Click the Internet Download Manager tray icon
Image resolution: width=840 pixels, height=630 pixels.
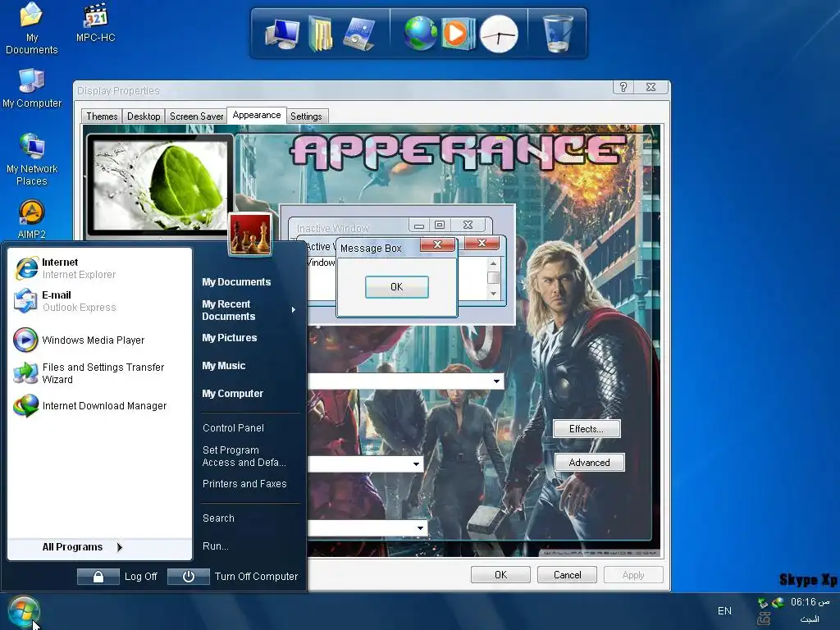pyautogui.click(x=778, y=603)
